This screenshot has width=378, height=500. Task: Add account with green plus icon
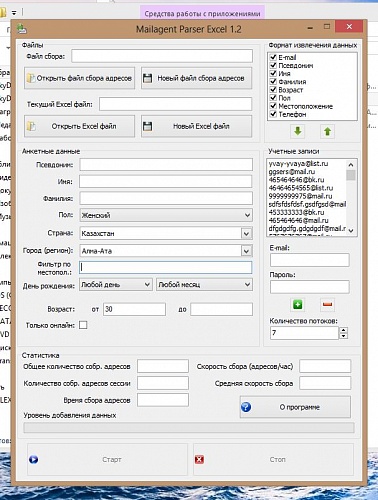pos(298,304)
